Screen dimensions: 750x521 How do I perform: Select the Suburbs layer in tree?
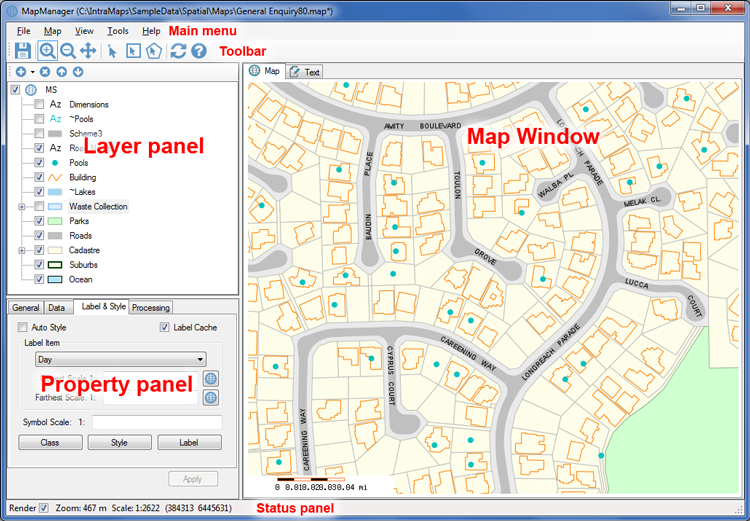click(83, 265)
